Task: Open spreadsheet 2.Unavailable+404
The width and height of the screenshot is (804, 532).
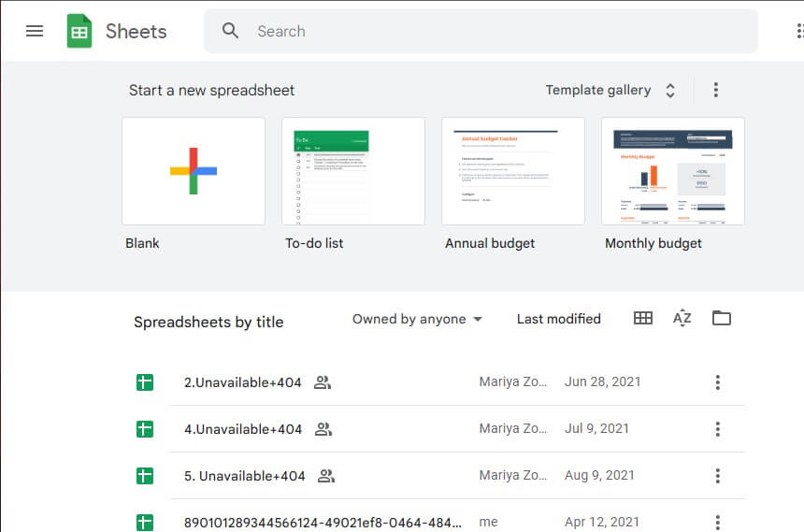Action: pos(242,382)
